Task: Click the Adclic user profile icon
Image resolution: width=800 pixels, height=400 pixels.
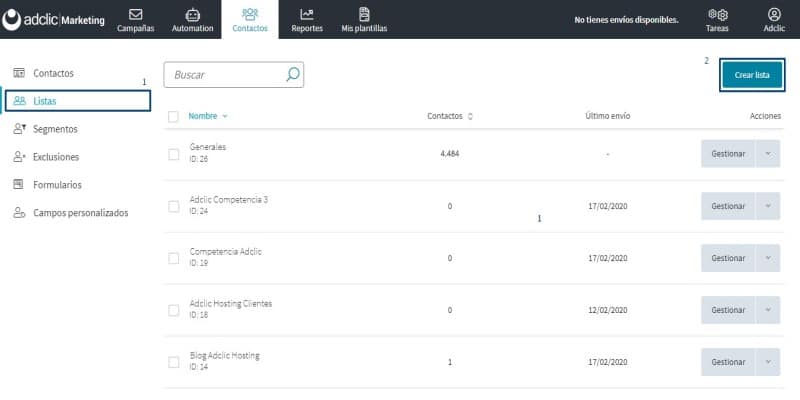Action: point(774,14)
